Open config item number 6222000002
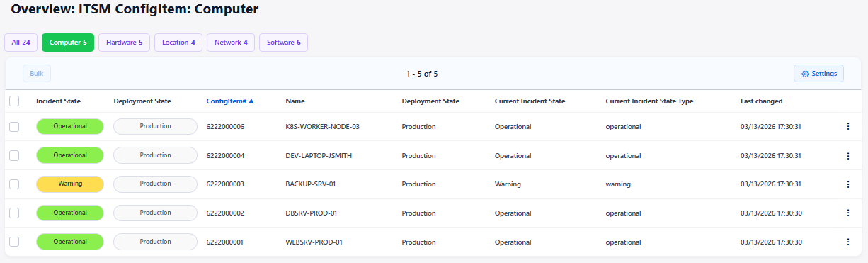Screen dimensions: 868x263 point(225,213)
